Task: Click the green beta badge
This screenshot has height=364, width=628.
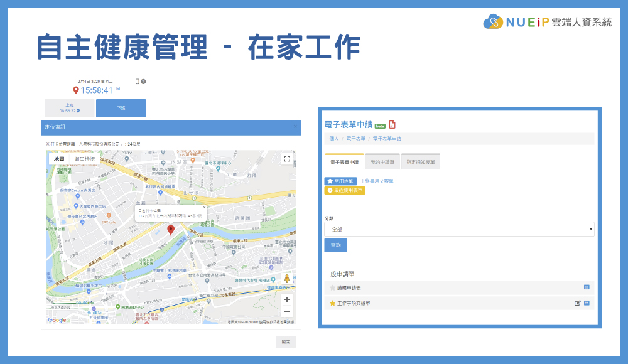Action: [x=380, y=126]
